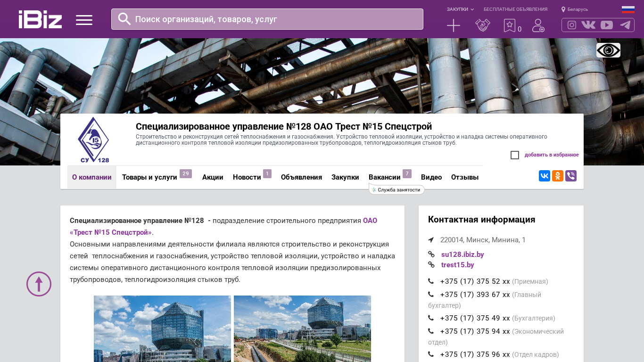Select the О компании tab
The height and width of the screenshot is (362, 644).
(92, 177)
